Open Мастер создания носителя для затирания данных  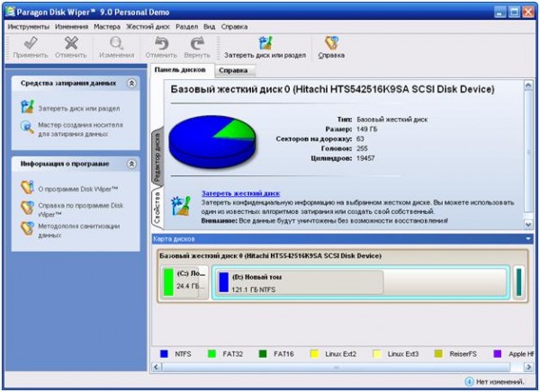point(80,129)
